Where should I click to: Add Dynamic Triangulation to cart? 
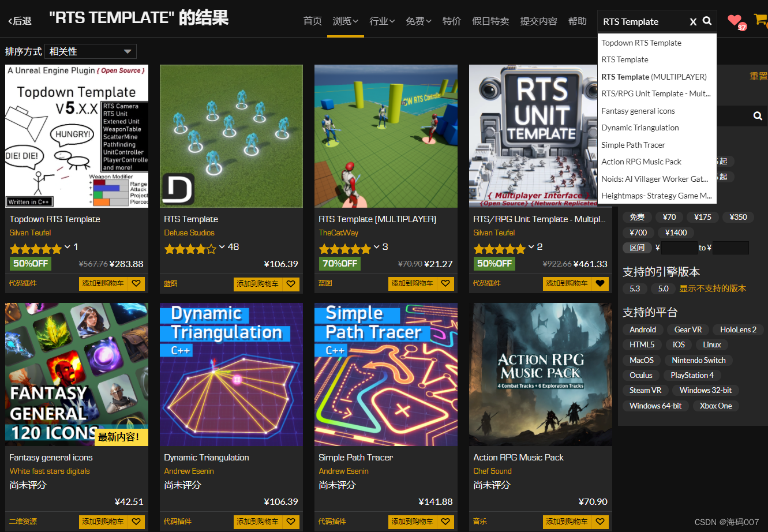[x=258, y=522]
